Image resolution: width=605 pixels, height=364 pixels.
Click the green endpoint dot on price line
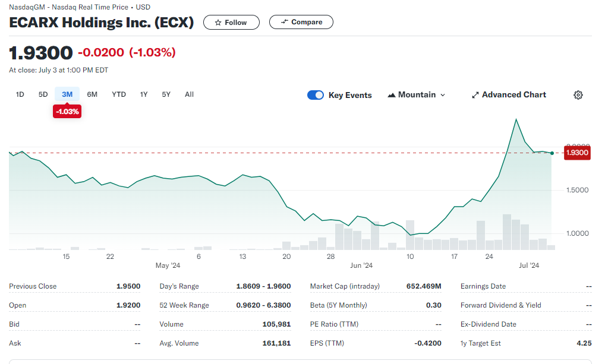(x=552, y=153)
